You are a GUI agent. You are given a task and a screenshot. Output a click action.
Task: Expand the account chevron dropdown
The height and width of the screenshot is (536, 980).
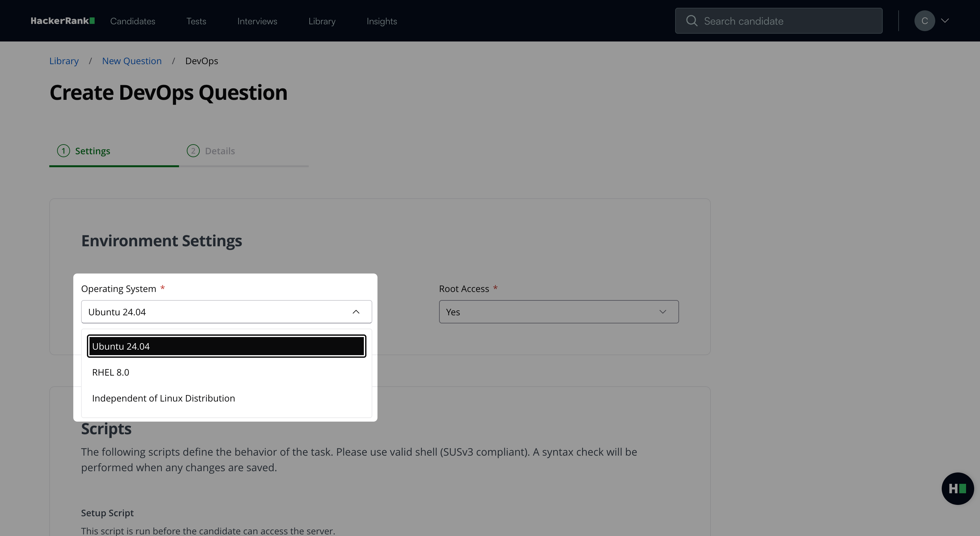[x=945, y=21]
